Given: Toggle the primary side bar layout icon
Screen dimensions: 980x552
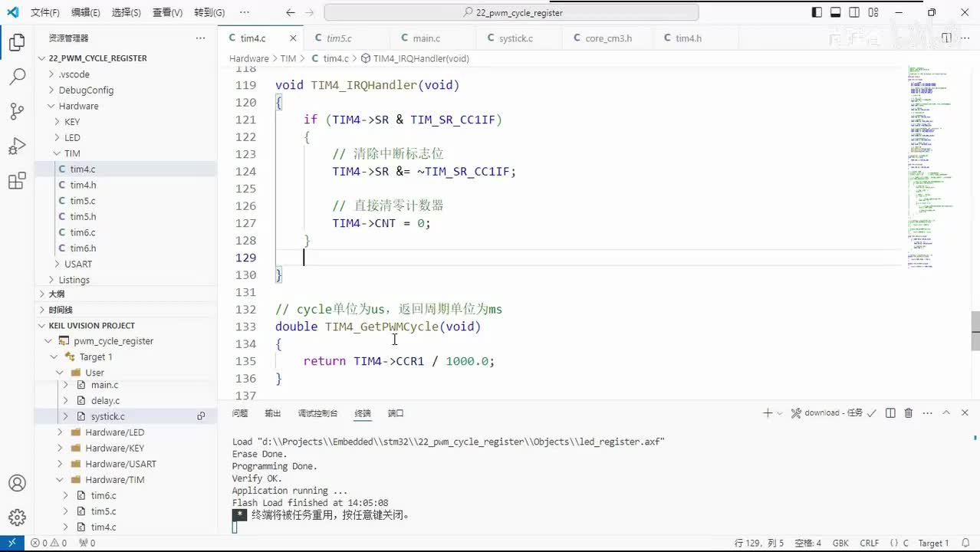Looking at the screenshot, I should click(x=817, y=12).
